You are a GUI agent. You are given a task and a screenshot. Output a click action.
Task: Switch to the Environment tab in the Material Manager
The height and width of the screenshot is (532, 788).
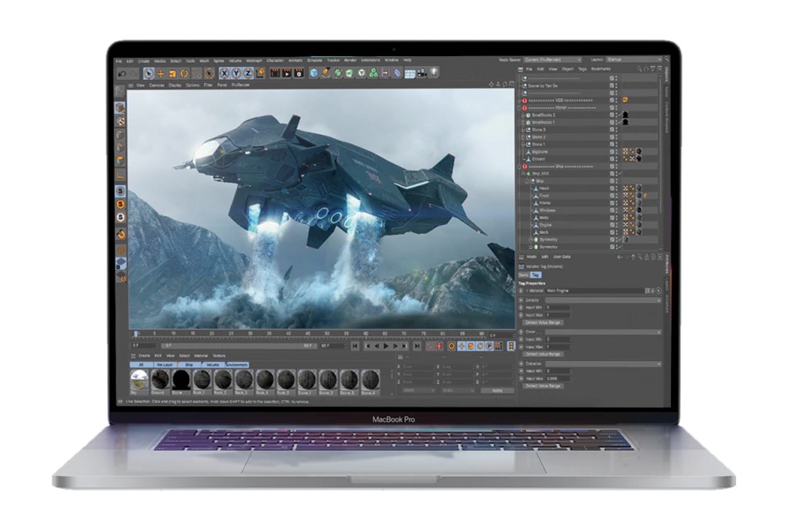tap(237, 363)
